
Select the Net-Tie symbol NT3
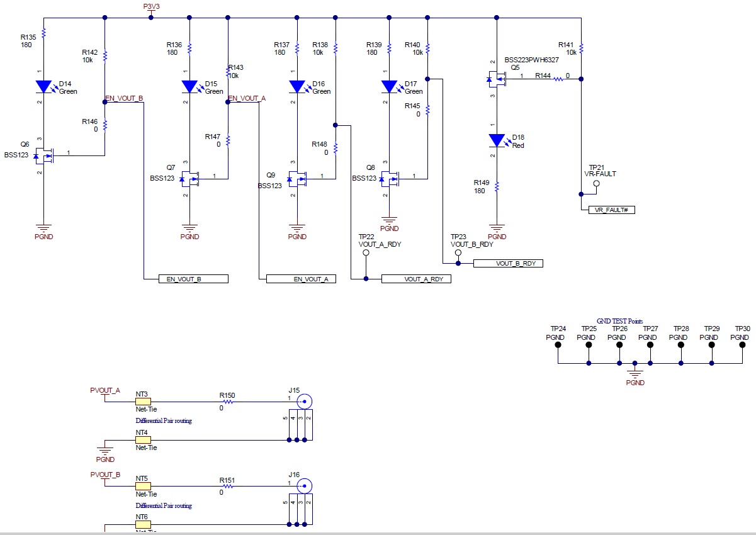pyautogui.click(x=142, y=402)
